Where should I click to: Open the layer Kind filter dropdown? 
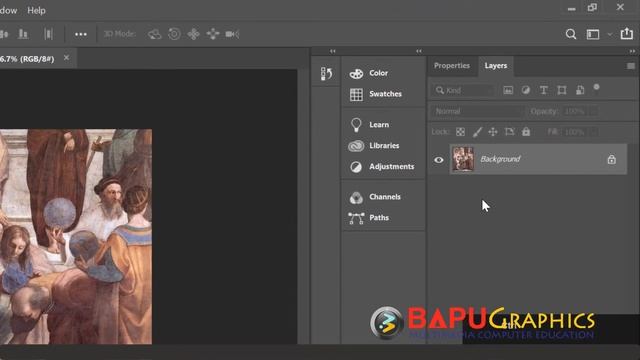click(x=463, y=90)
